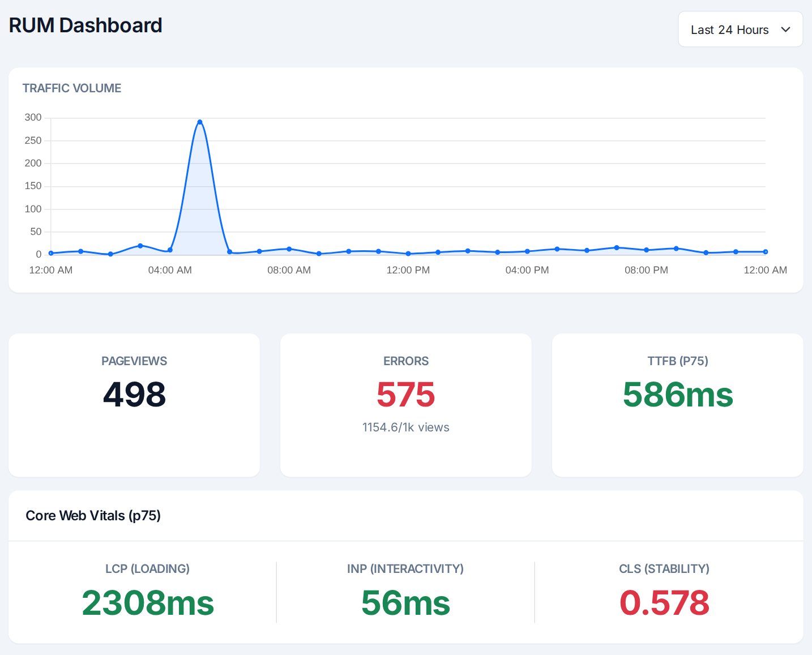
Task: Click the 150 y-axis label
Action: [x=33, y=186]
